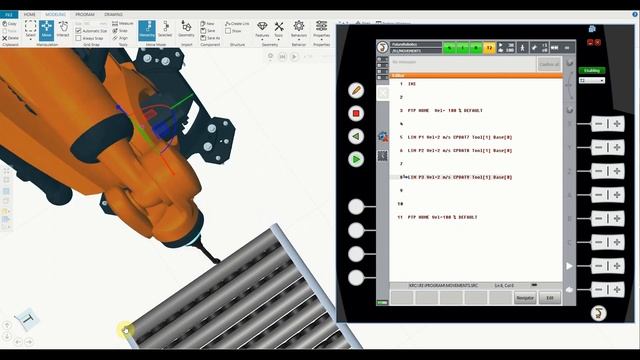The height and width of the screenshot is (360, 640).
Task: Click the yellow T2 mode status indicator
Action: point(489,48)
